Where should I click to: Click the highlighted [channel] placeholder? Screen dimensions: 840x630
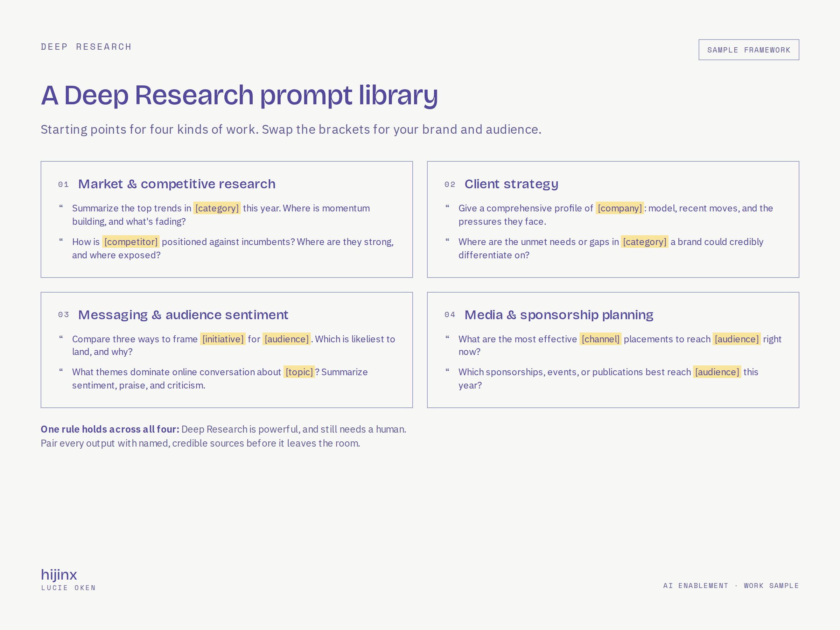600,339
